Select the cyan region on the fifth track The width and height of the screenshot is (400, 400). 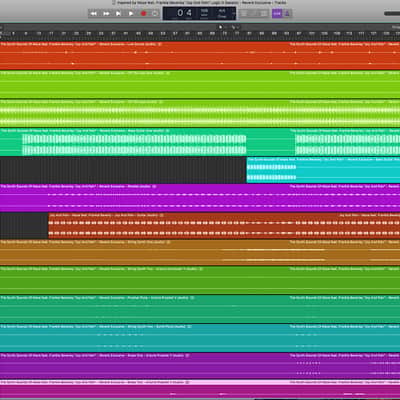coord(323,170)
